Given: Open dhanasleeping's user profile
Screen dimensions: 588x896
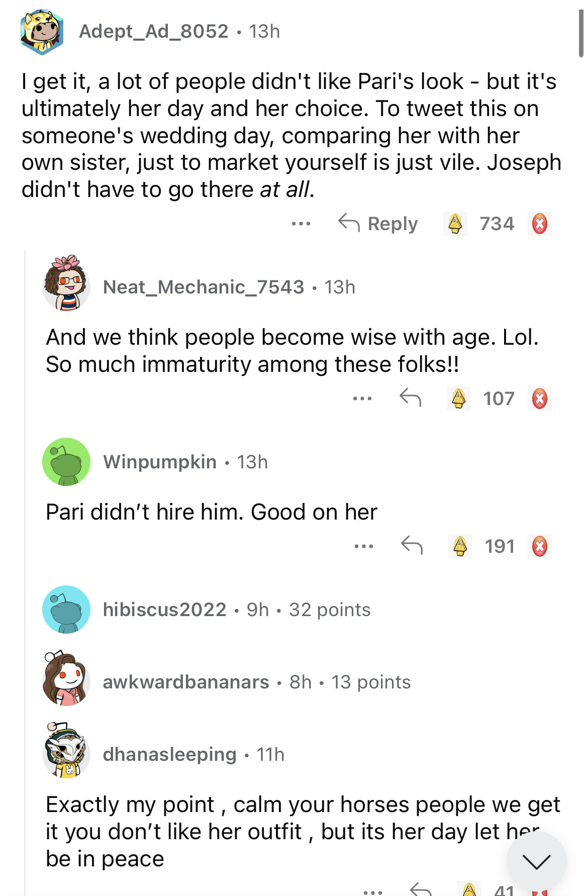Looking at the screenshot, I should click(x=169, y=754).
